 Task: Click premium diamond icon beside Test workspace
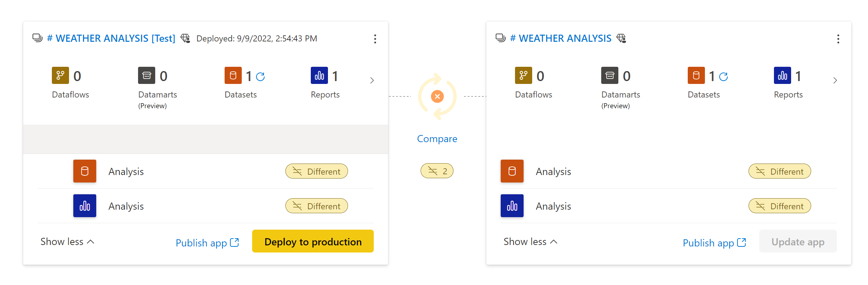(x=185, y=38)
